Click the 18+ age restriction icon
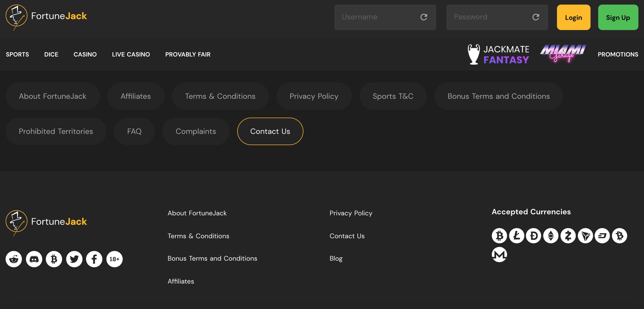 (115, 259)
